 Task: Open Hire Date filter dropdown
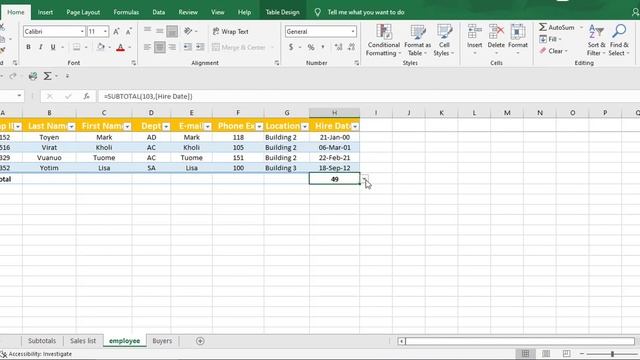(355, 127)
